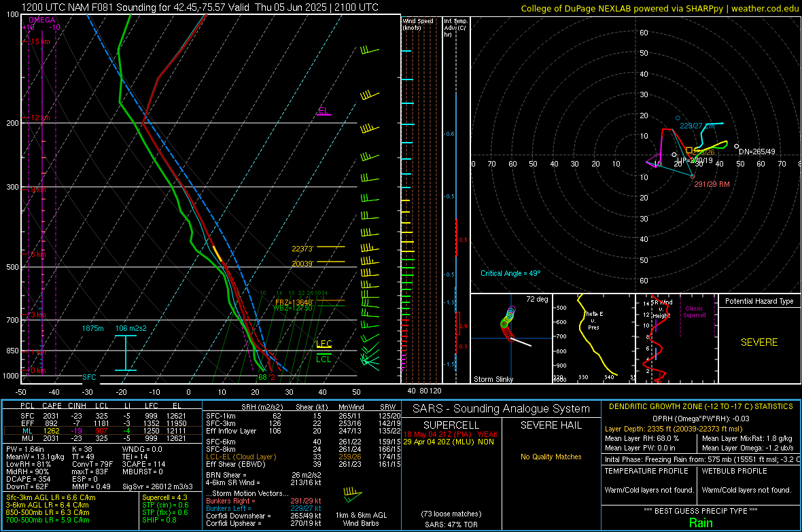Viewport: 802px width, 532px height.
Task: Click the Sfc-3km AGL LR lapse rate
Action: (x=51, y=498)
